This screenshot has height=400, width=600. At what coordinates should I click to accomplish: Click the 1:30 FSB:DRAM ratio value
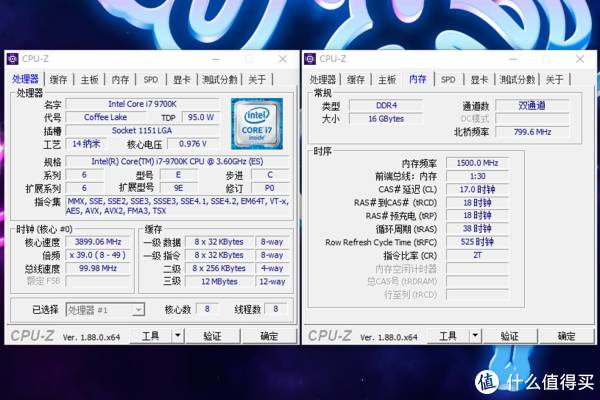click(478, 176)
